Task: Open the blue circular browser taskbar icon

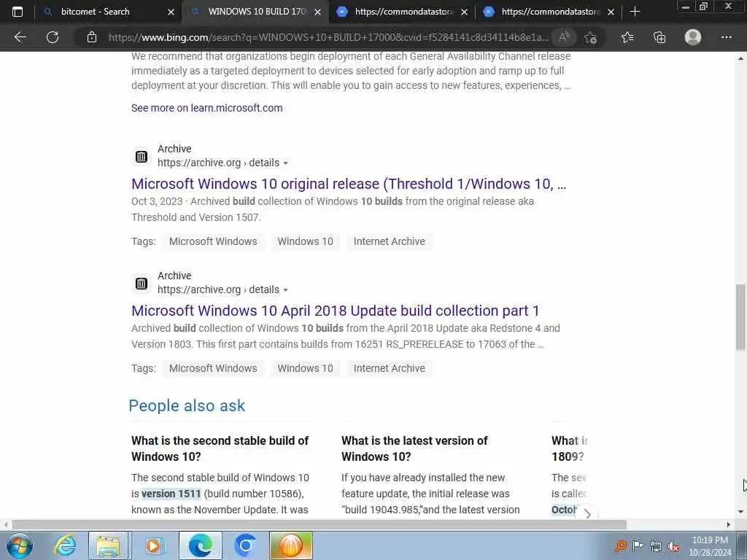Action: (x=245, y=545)
